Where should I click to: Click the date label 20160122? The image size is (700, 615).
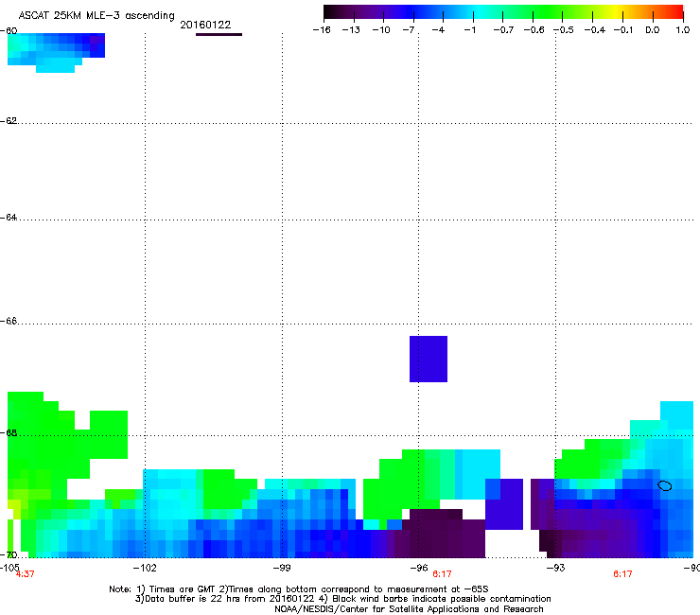point(205,25)
